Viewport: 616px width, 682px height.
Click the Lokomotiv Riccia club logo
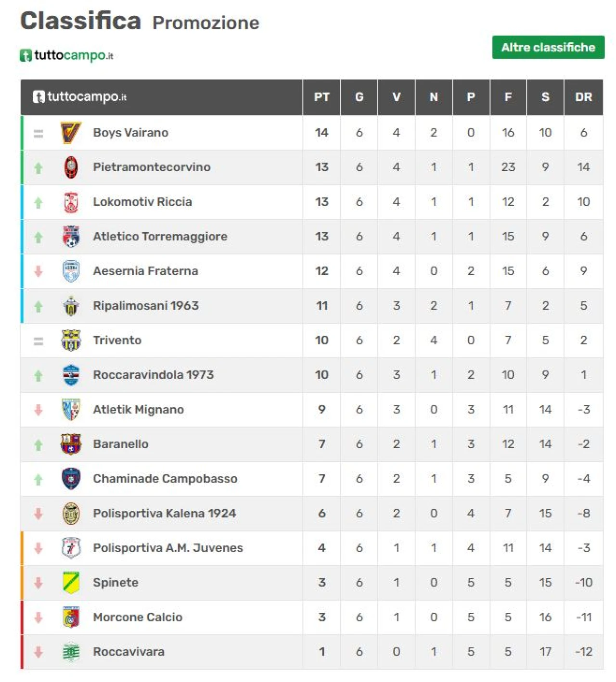71,202
